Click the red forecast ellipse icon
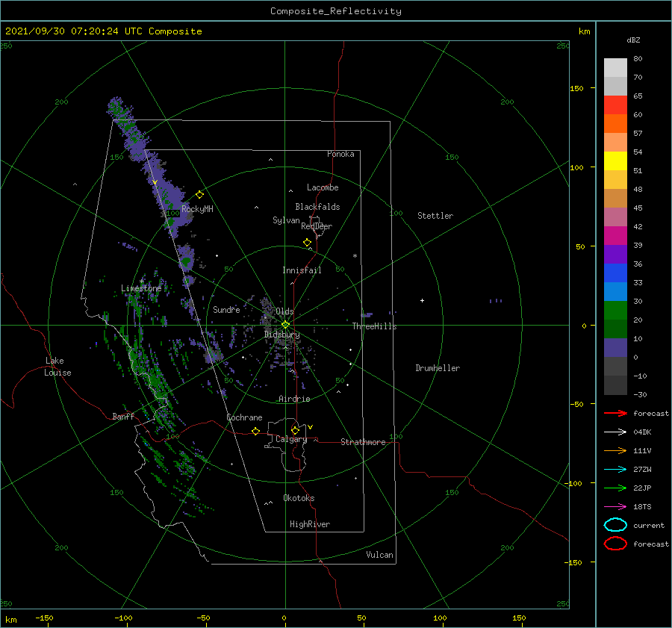672x628 pixels. pos(615,544)
